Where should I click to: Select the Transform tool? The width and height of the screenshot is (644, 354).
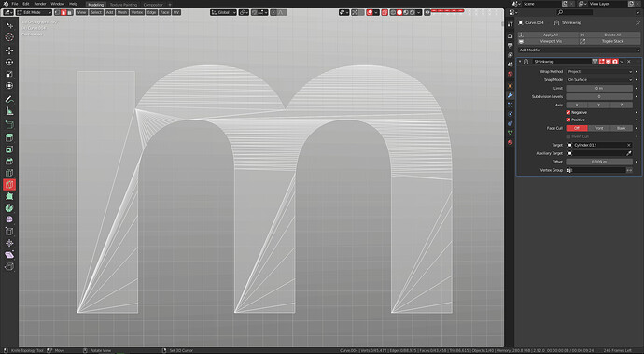(9, 86)
